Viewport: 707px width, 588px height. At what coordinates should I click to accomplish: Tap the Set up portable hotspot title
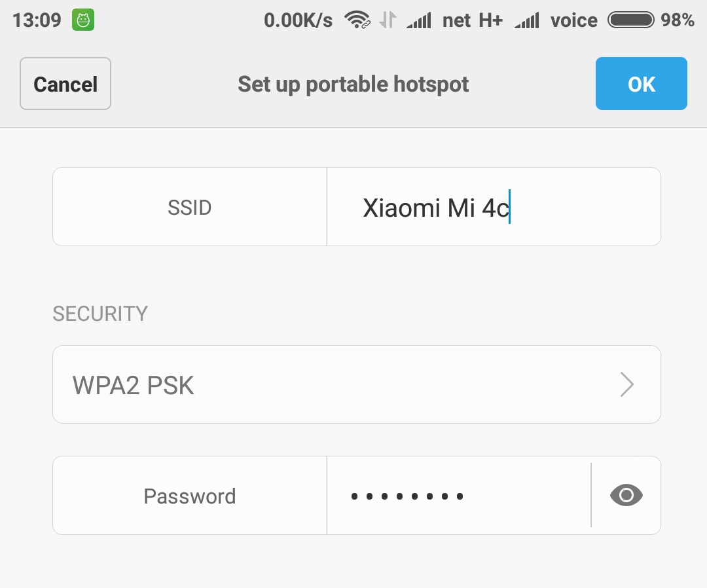click(x=353, y=84)
